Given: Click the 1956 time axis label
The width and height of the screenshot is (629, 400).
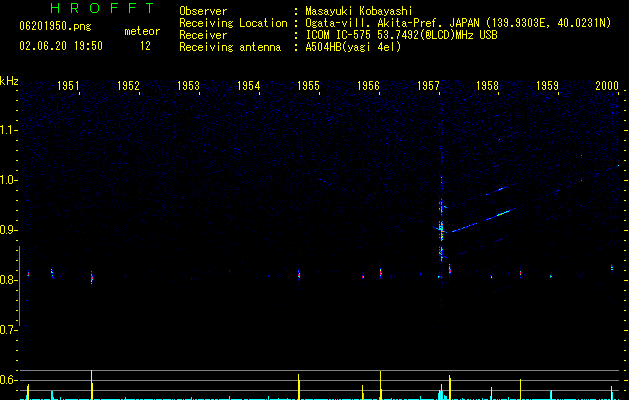Looking at the screenshot, I should (x=368, y=85).
